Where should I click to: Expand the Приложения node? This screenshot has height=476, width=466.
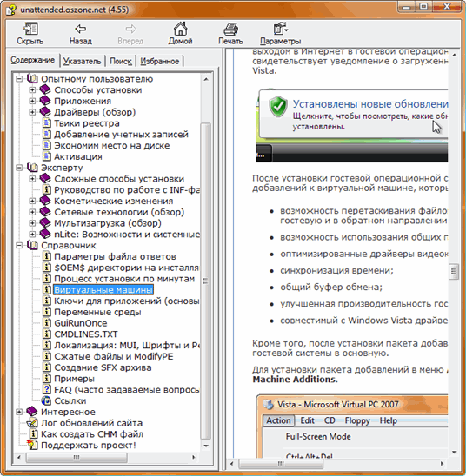pos(32,101)
